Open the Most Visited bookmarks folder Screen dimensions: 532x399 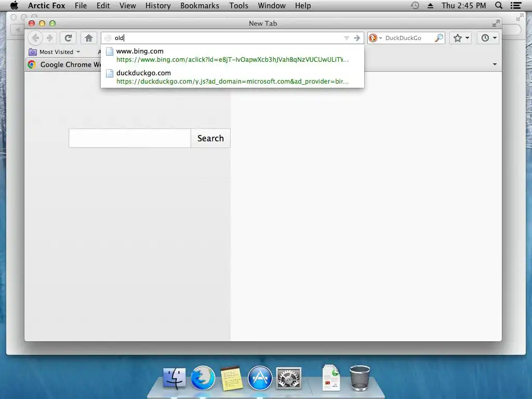click(54, 52)
